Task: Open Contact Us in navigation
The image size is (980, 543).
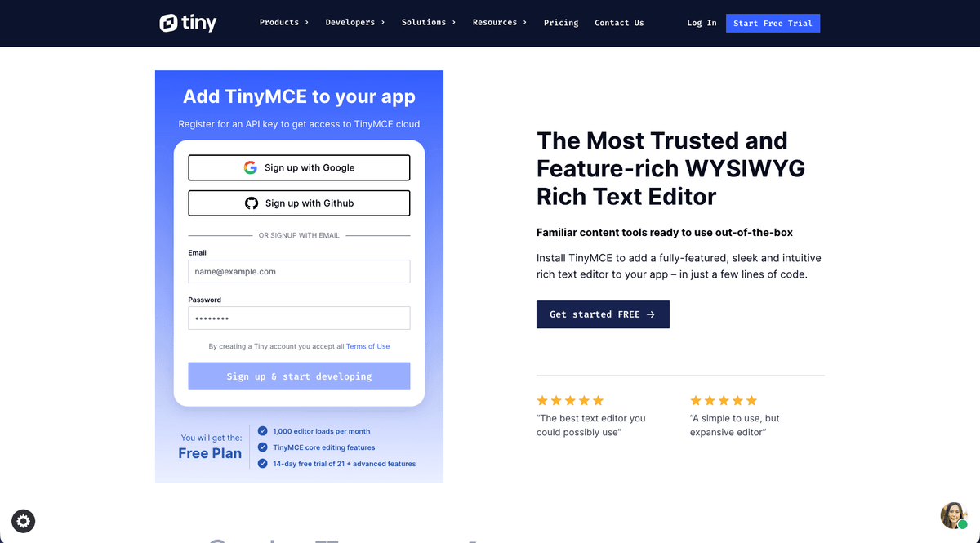Action: 619,23
